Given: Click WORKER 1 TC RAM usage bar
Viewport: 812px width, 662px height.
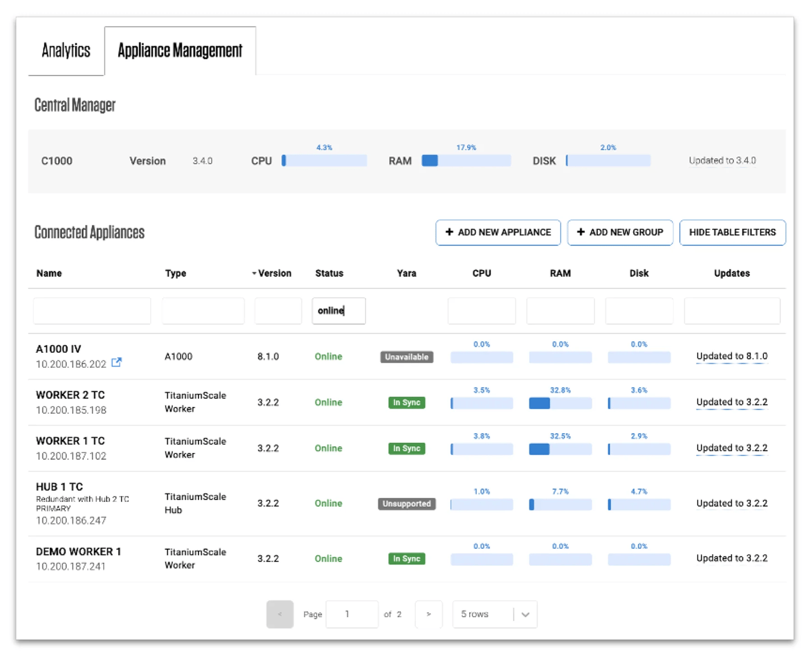Looking at the screenshot, I should (560, 449).
